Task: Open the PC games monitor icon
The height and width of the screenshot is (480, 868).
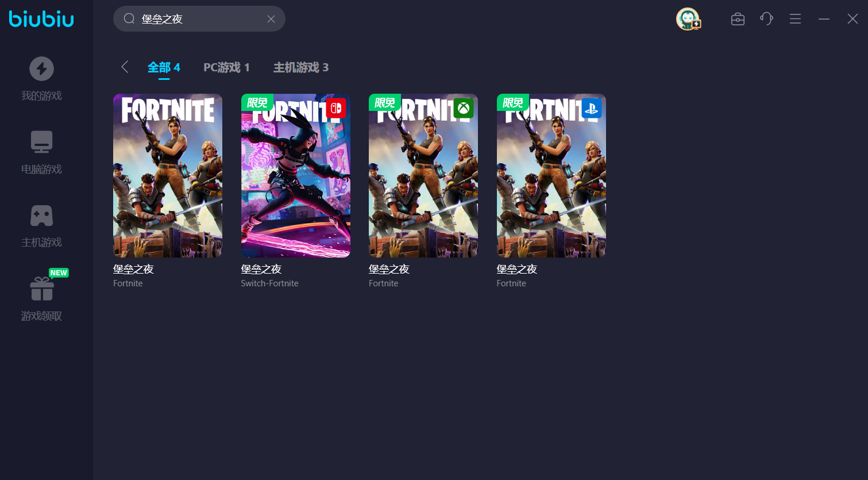Action: (x=41, y=142)
